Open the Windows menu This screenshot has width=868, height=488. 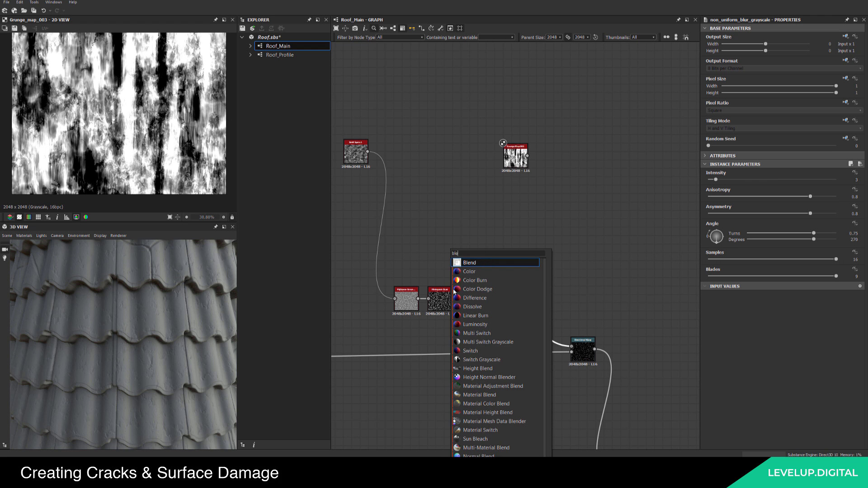pos(53,2)
